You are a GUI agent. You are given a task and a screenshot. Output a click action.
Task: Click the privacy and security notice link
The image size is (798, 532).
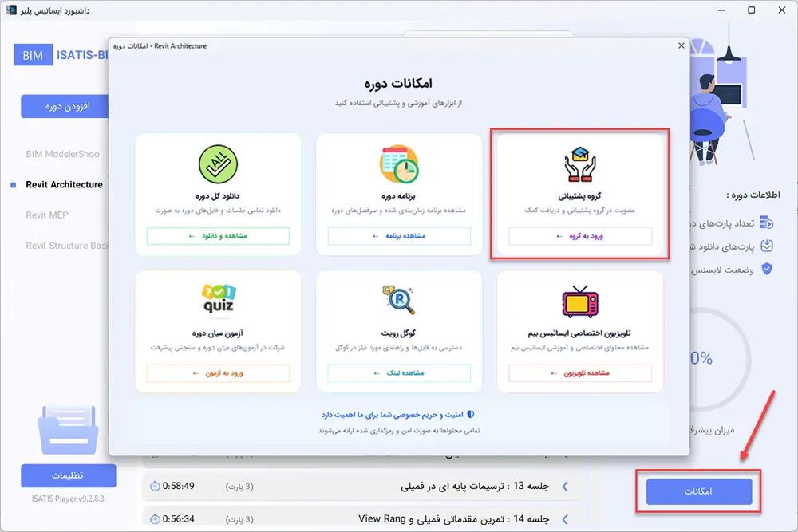[393, 415]
